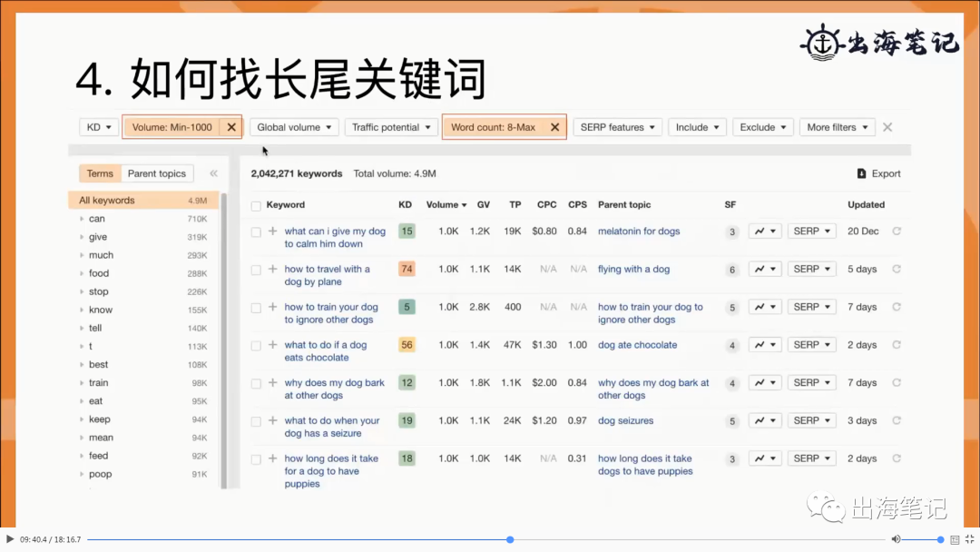Select the 'poop' term in sidebar
This screenshot has width=980, height=552.
100,474
